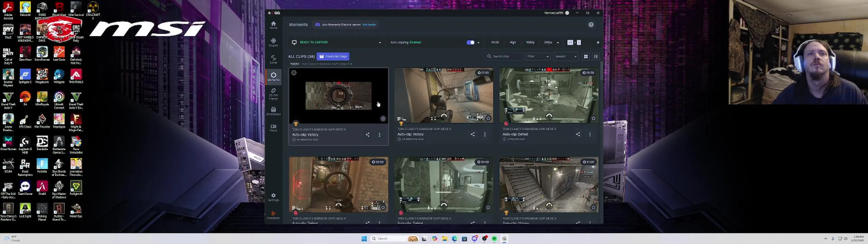This screenshot has height=244, width=868.
Task: Open the 34 minutes ago Victory clip thumbnail
Action: pyautogui.click(x=443, y=95)
